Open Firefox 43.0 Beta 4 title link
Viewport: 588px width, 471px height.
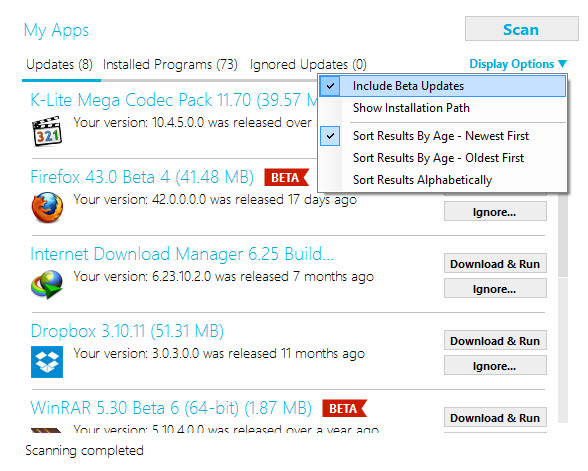point(142,177)
